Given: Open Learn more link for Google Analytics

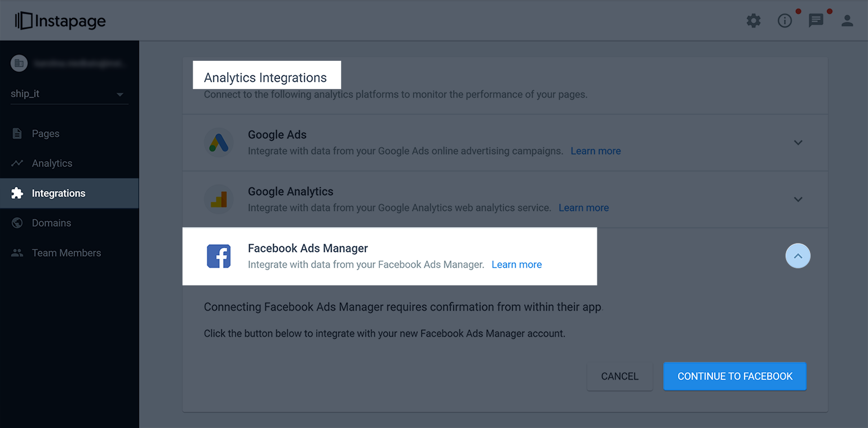Looking at the screenshot, I should click(583, 208).
